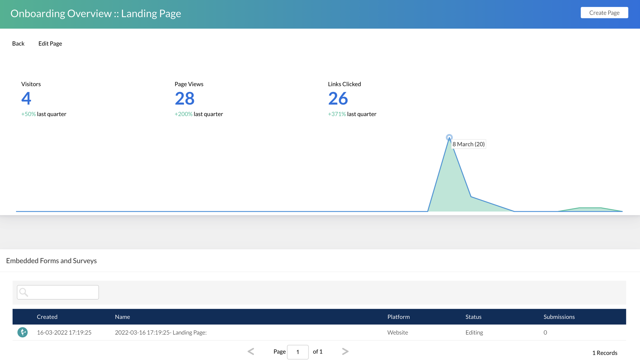Go to the next page arrow
This screenshot has height=364, width=640.
click(x=345, y=351)
